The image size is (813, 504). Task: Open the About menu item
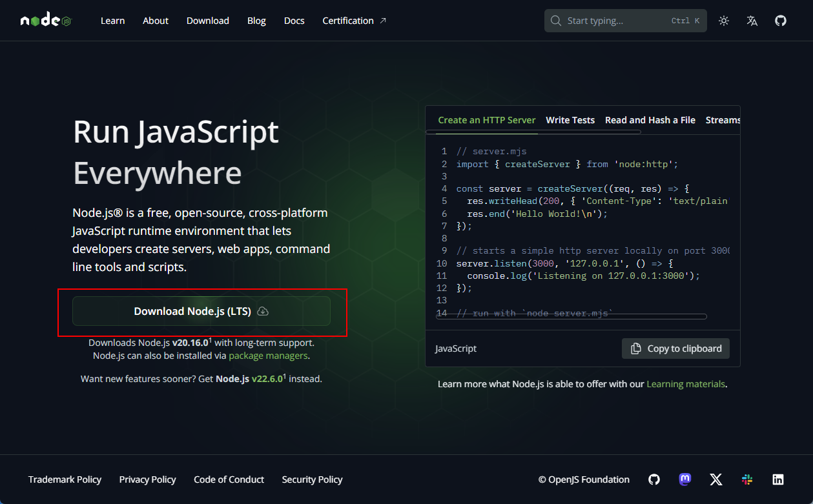[x=156, y=21]
